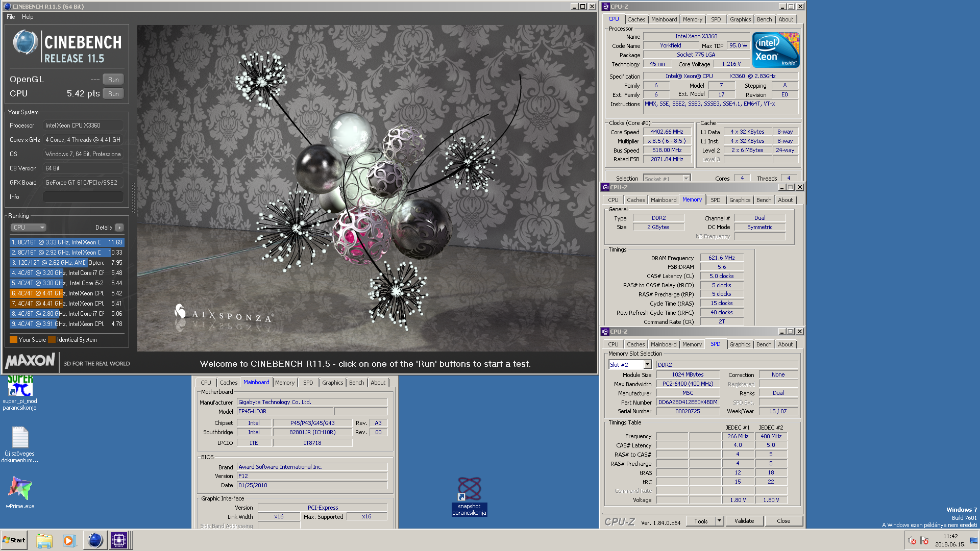Screen dimensions: 980x551
Task: Launch Windows Media Player from the taskbar
Action: (x=69, y=540)
